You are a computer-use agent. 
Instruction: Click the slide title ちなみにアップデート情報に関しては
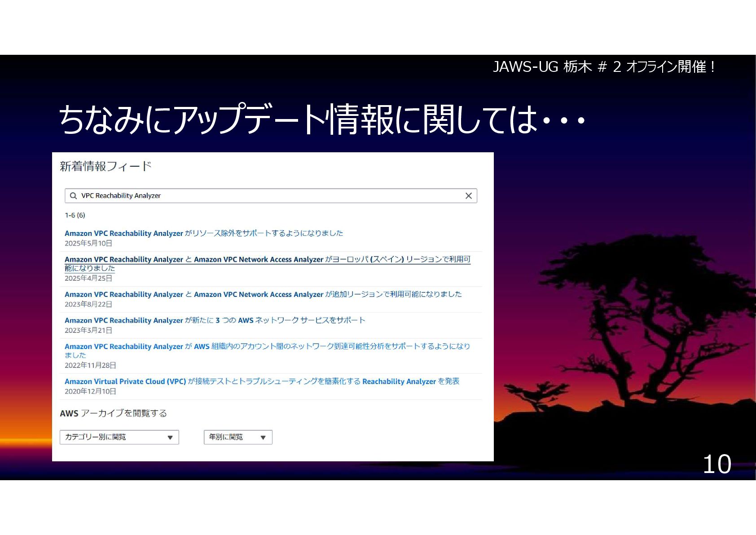(322, 119)
